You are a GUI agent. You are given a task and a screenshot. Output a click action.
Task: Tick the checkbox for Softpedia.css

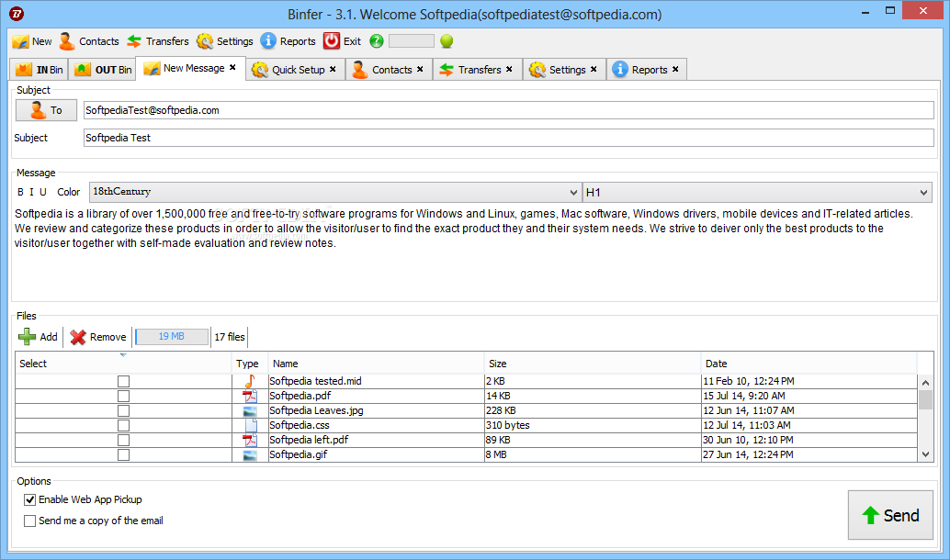pyautogui.click(x=124, y=426)
